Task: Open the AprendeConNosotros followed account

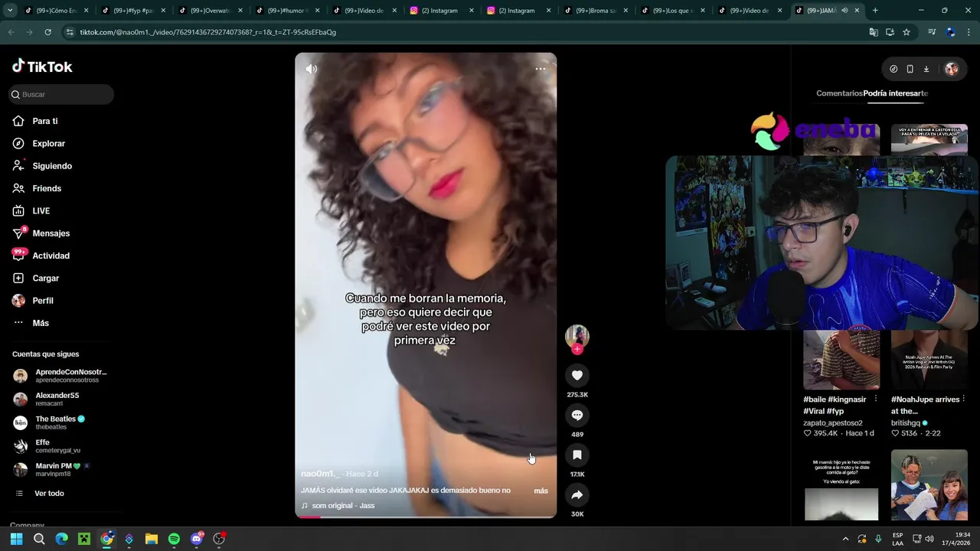Action: (x=61, y=376)
